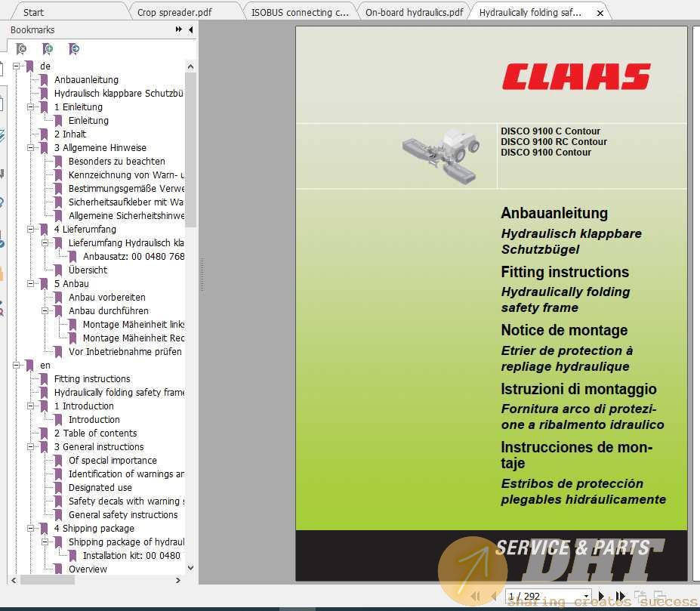The width and height of the screenshot is (700, 611).
Task: Select the '2 Table of contents' bookmark
Action: tap(96, 434)
